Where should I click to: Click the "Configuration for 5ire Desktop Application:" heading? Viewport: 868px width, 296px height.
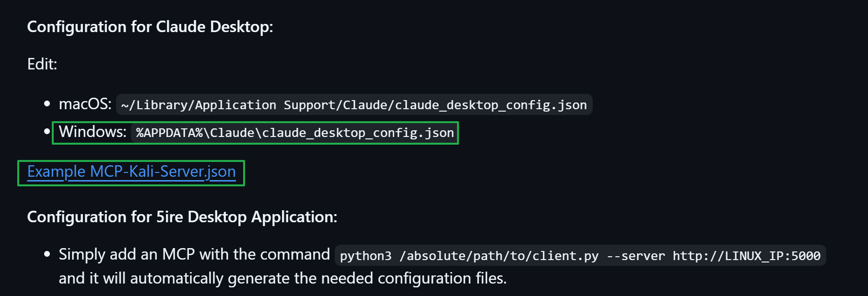(182, 217)
